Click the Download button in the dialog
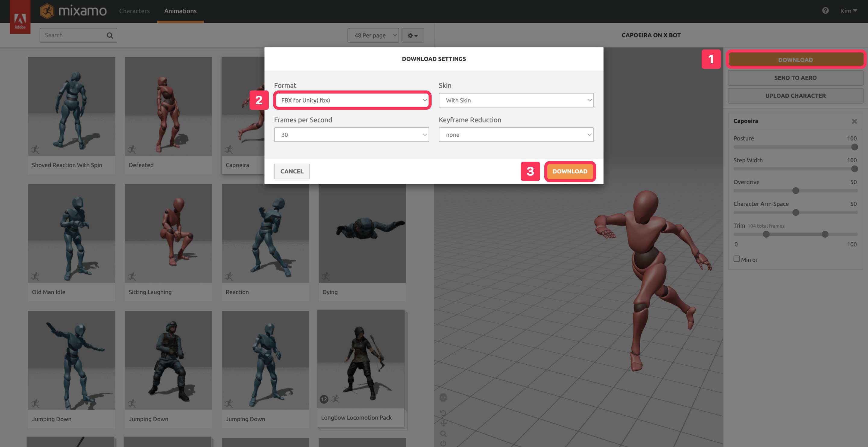 [570, 171]
